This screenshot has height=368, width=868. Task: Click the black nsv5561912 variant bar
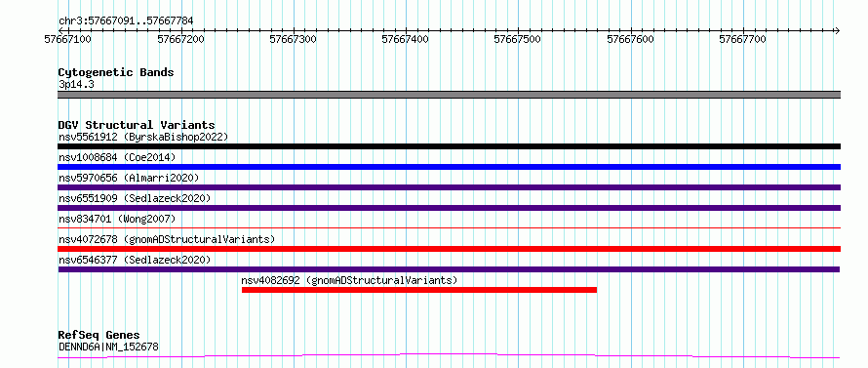[449, 146]
